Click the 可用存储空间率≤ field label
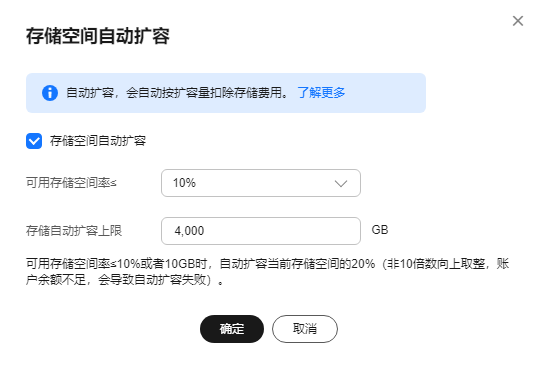Viewport: 540px width, 372px height. point(71,183)
